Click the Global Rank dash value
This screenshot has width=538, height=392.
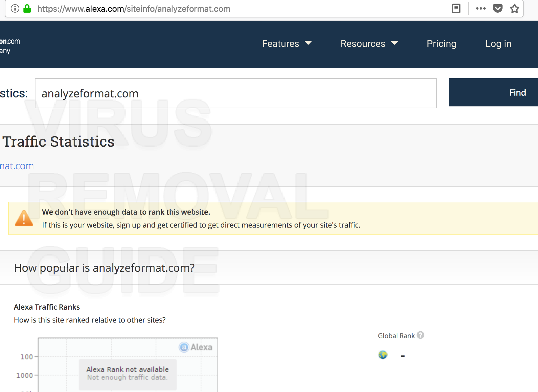click(x=403, y=356)
